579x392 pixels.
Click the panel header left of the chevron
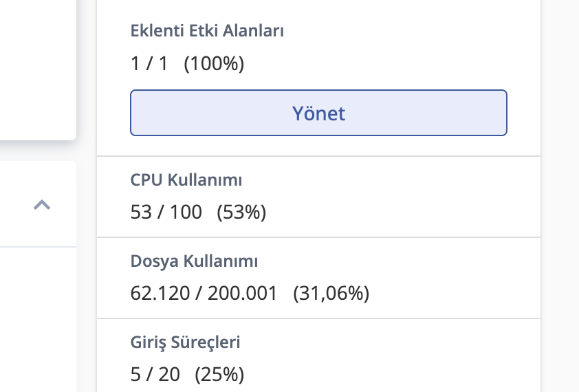click(14, 204)
